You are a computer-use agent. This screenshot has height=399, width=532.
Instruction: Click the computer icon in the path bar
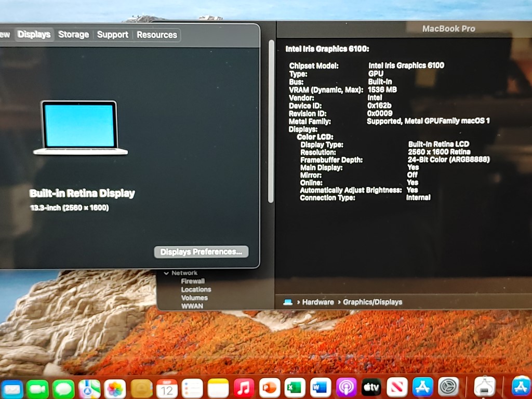(x=288, y=302)
